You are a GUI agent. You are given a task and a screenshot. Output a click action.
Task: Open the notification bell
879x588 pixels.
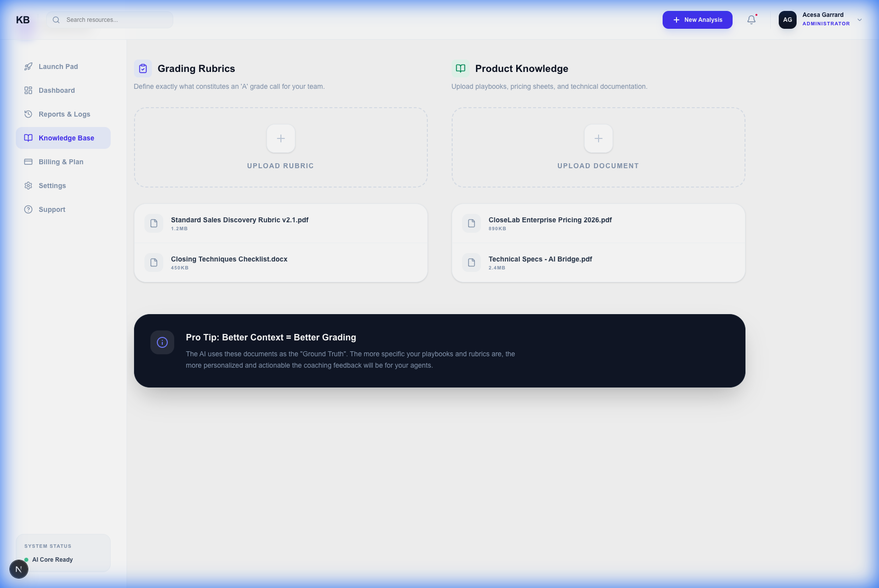pos(751,20)
